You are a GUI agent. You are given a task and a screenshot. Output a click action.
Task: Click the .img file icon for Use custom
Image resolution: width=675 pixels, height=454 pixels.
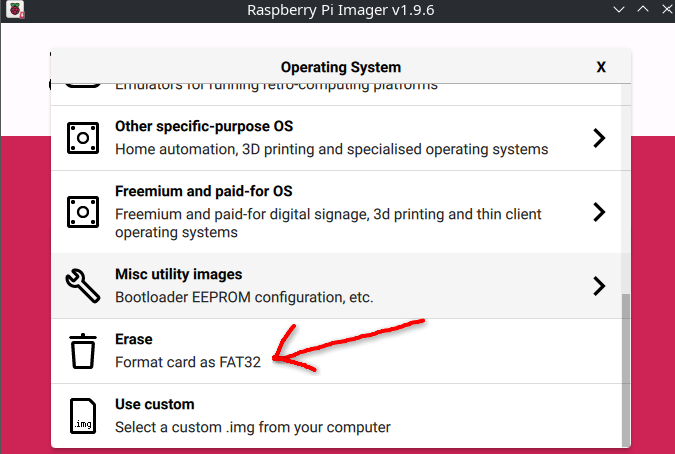click(x=83, y=416)
